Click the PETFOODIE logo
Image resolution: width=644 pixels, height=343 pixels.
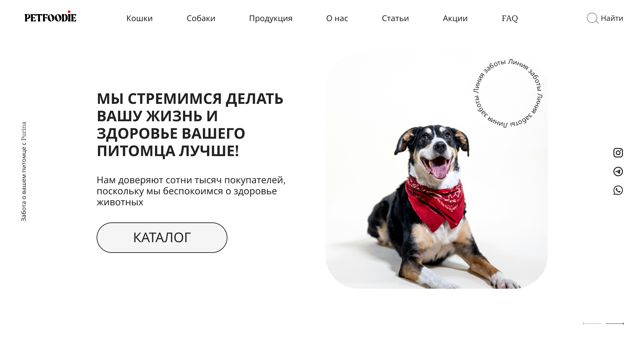click(50, 16)
